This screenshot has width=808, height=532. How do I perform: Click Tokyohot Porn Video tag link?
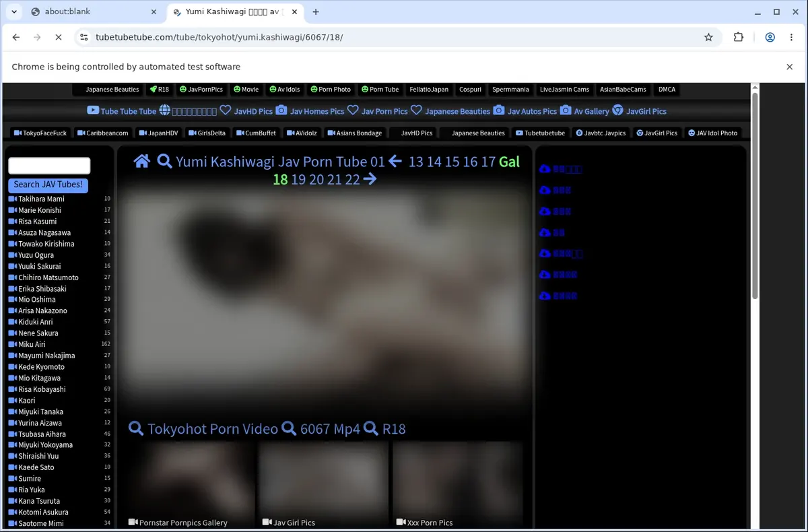[212, 428]
